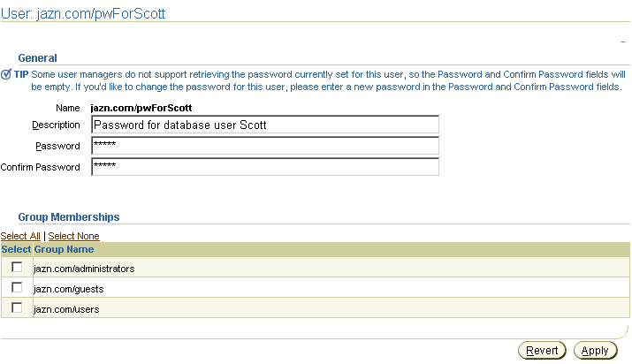
Task: Click the Group Name column header
Action: click(64, 250)
